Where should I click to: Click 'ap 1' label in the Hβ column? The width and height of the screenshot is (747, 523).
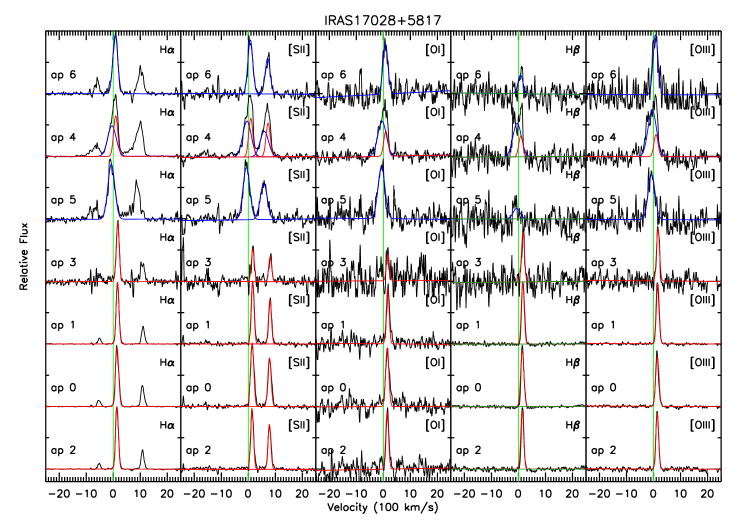point(469,325)
